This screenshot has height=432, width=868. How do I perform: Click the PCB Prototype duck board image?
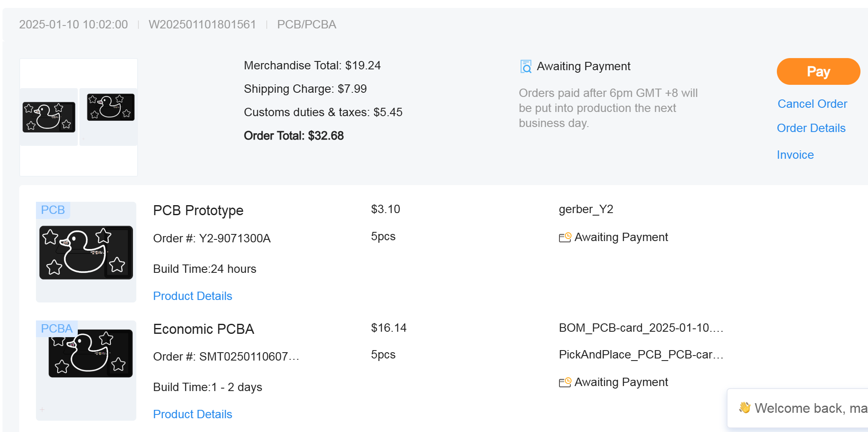pyautogui.click(x=86, y=253)
